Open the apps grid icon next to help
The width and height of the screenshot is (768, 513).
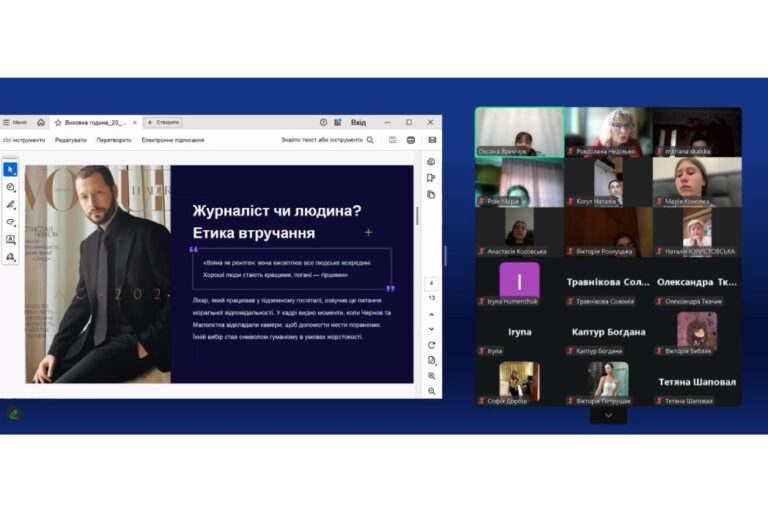(337, 122)
